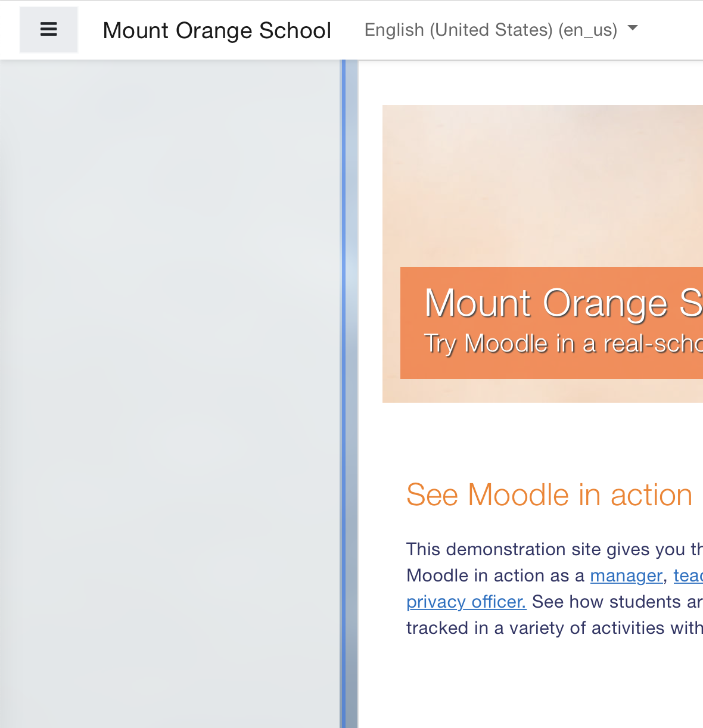The image size is (703, 728).
Task: Follow the manager link
Action: [626, 575]
